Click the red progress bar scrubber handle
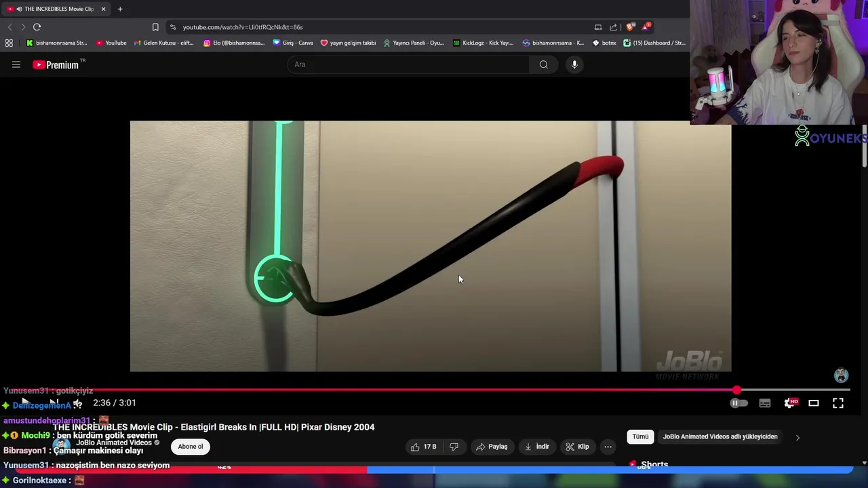The height and width of the screenshot is (488, 868). (737, 390)
